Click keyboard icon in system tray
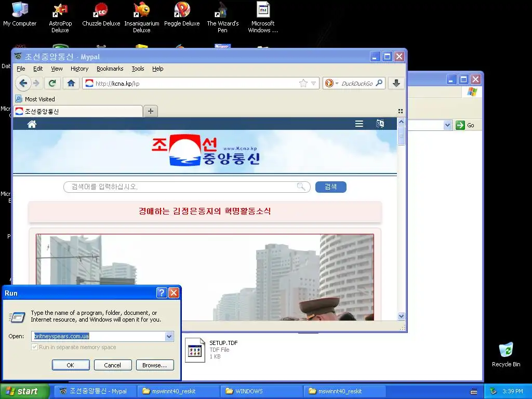Viewport: 532px width, 399px height. pos(474,391)
